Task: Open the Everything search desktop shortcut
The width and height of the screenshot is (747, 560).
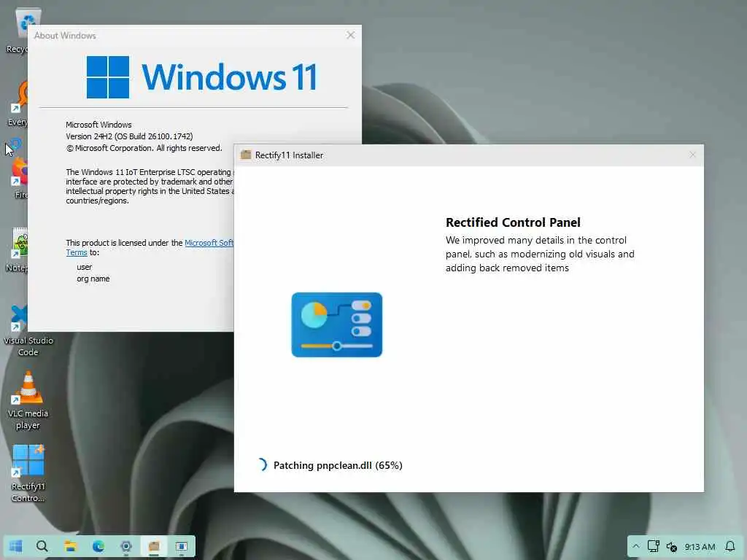Action: pos(18,104)
